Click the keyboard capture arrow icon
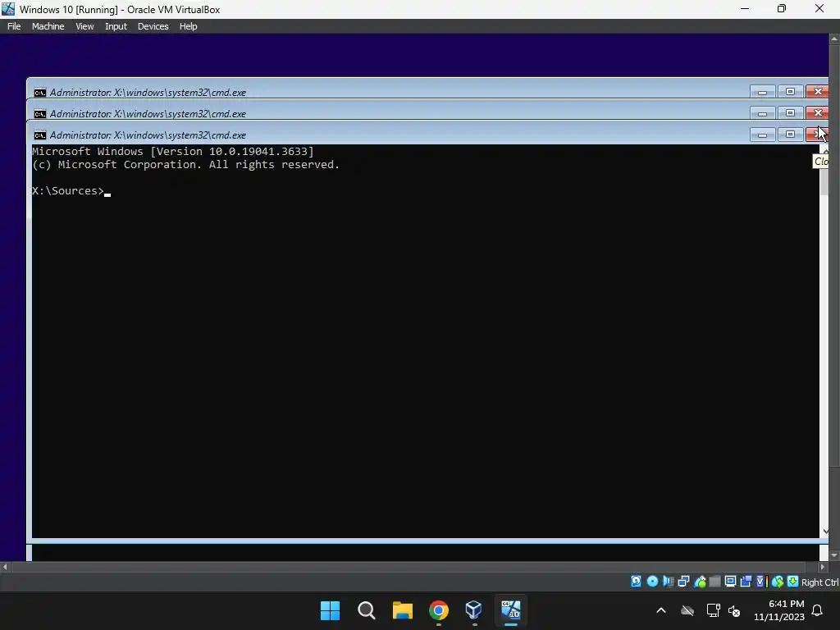Viewport: 840px width, 630px height. tap(792, 582)
